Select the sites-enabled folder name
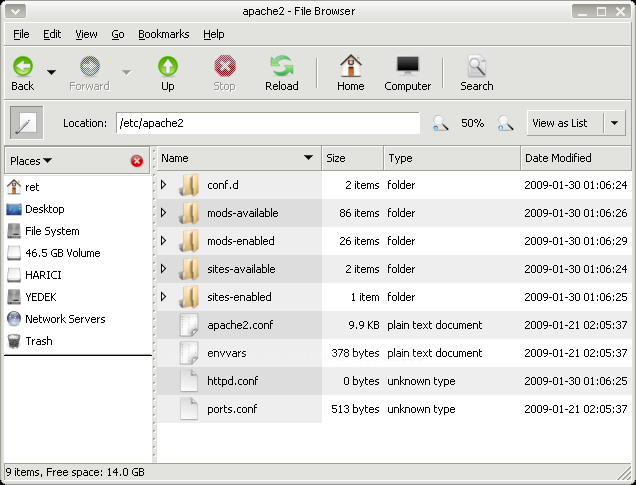 [239, 297]
